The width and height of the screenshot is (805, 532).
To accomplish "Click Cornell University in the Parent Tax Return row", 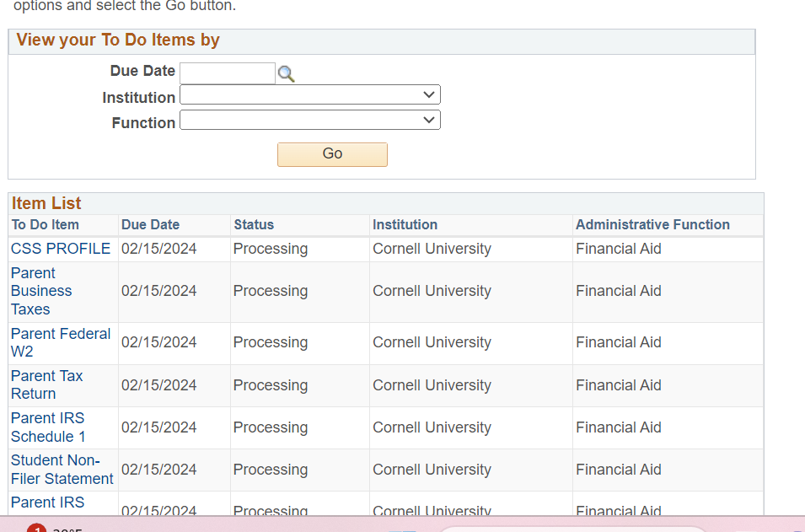I will pos(432,385).
